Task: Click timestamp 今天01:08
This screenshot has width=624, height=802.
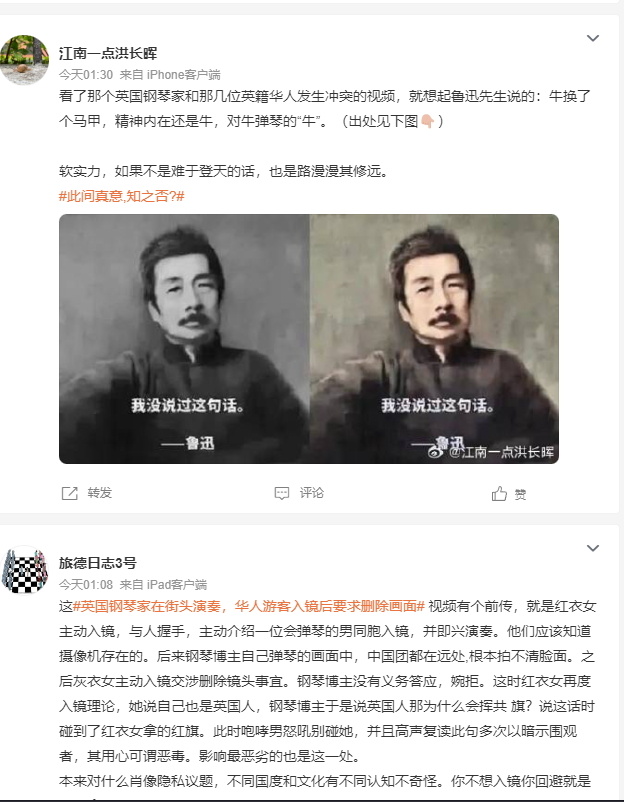Action: [x=86, y=585]
